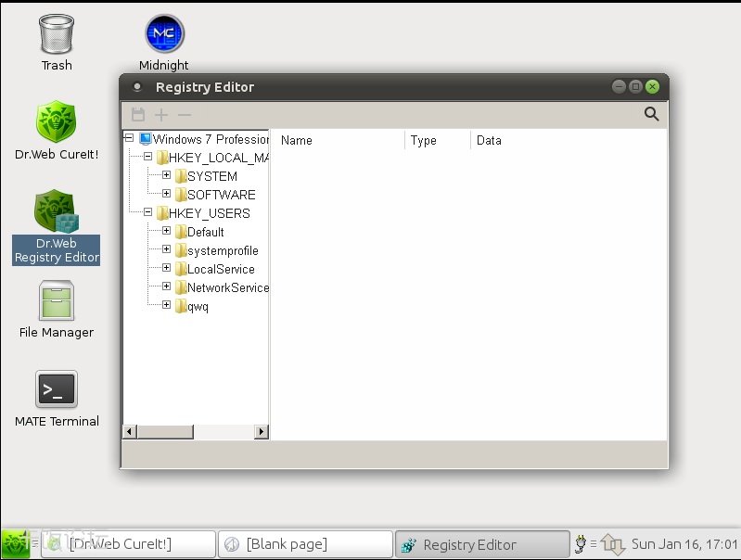Open the File Manager desktop icon
The width and height of the screenshot is (741, 560).
click(x=56, y=302)
